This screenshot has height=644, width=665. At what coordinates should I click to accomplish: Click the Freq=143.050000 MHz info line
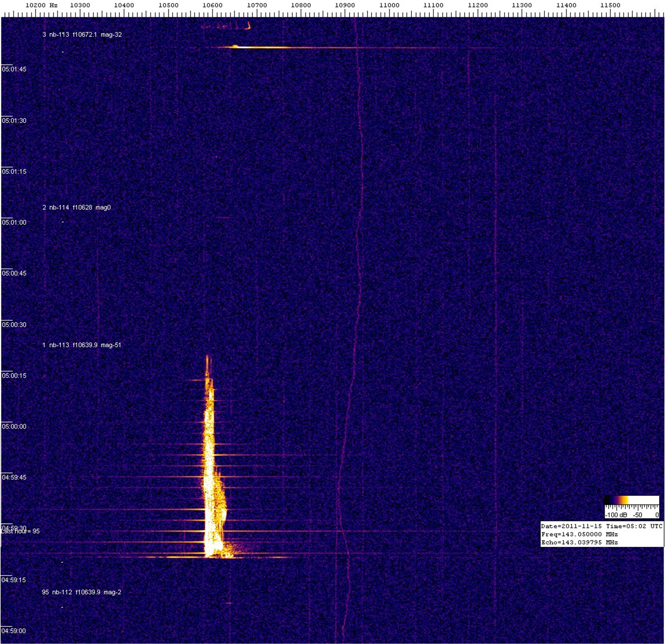579,534
